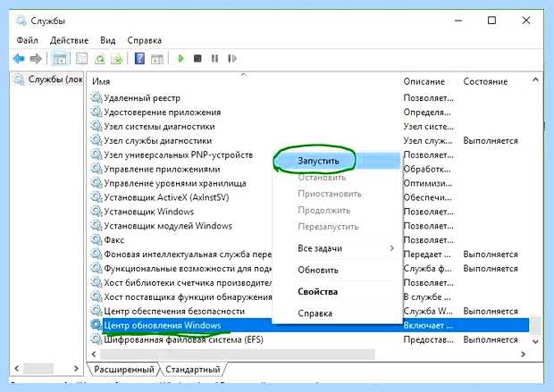
Task: Open the Файл menu
Action: click(27, 40)
